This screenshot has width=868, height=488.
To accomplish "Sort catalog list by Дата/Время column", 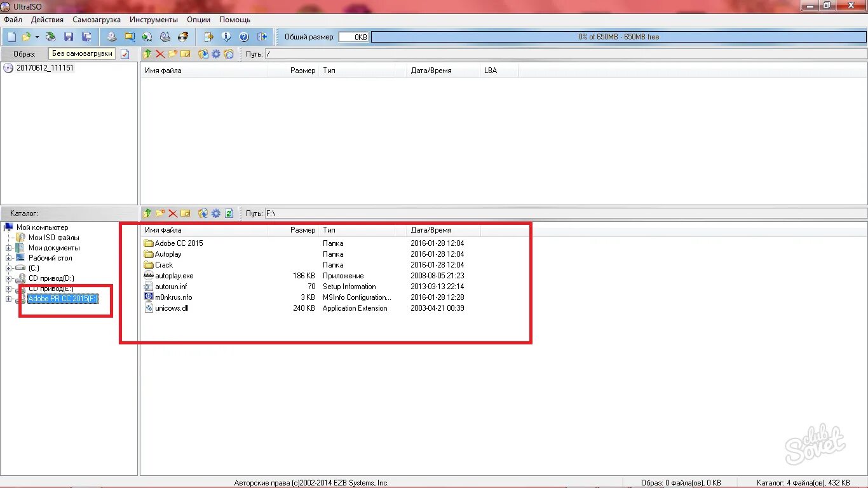I will point(444,230).
